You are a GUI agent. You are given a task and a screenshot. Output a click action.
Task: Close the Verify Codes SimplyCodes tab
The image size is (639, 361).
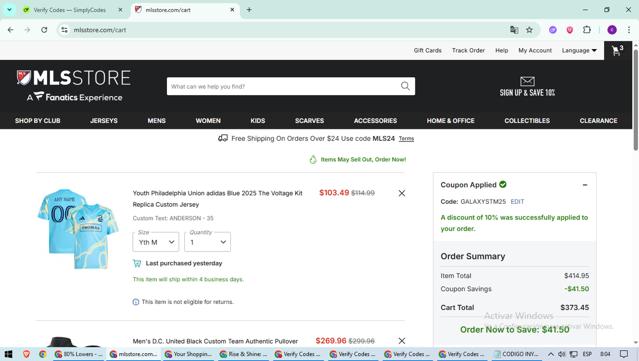120,10
